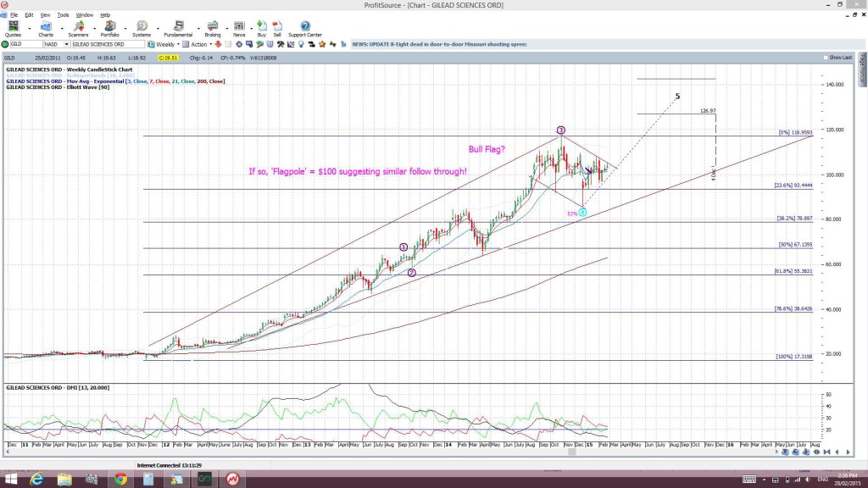Expand the Portfolio dropdown arrow
Image resolution: width=868 pixels, height=488 pixels.
[x=125, y=28]
